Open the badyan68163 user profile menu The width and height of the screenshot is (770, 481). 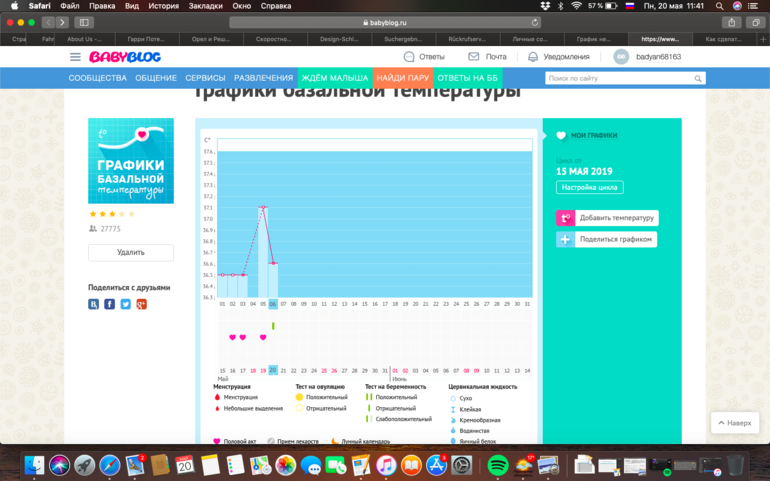coord(648,57)
